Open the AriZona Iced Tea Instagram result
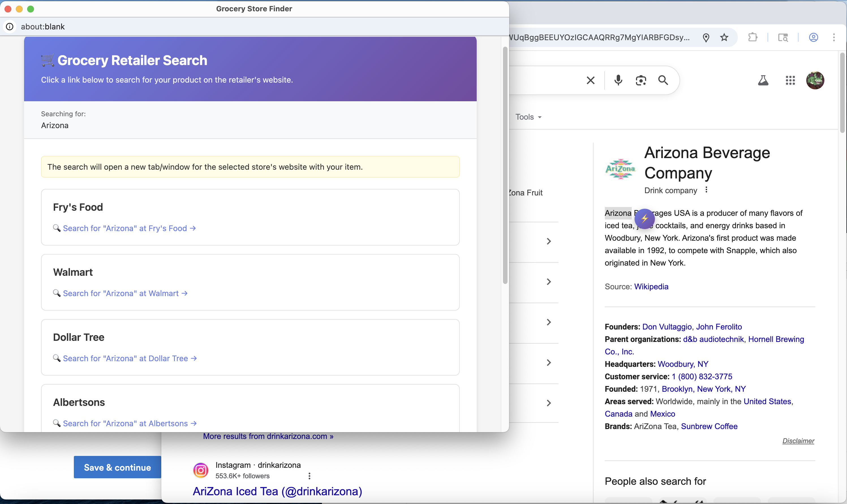Screen dimensions: 847x504 tap(277, 491)
